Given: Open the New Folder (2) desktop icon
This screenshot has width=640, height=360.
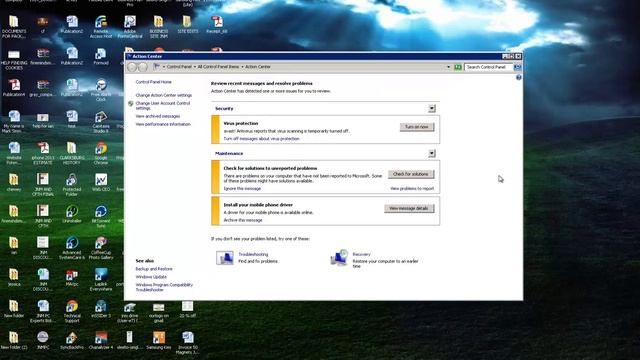Looking at the screenshot, I should pos(14,341).
